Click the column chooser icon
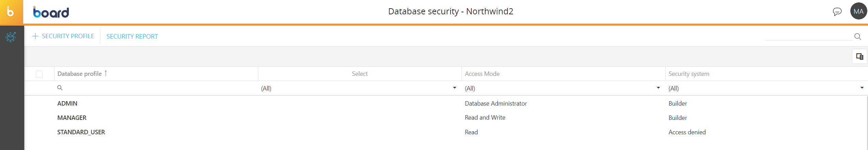Viewport: 868px width, 150px height. click(x=859, y=57)
